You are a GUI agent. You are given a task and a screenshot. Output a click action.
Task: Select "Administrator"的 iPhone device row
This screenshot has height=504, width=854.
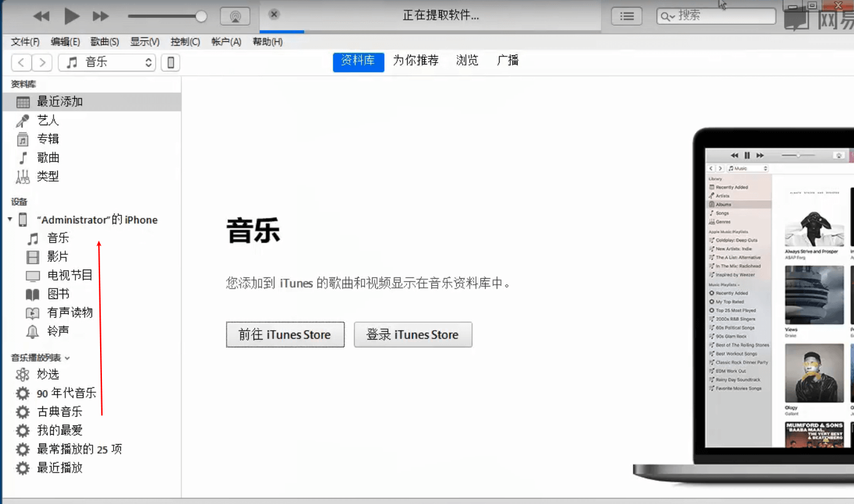click(x=92, y=220)
